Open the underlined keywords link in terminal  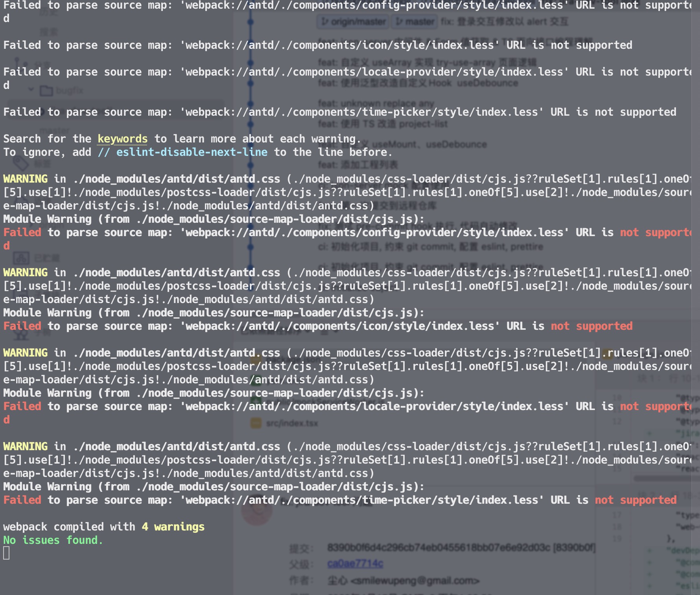click(x=122, y=139)
